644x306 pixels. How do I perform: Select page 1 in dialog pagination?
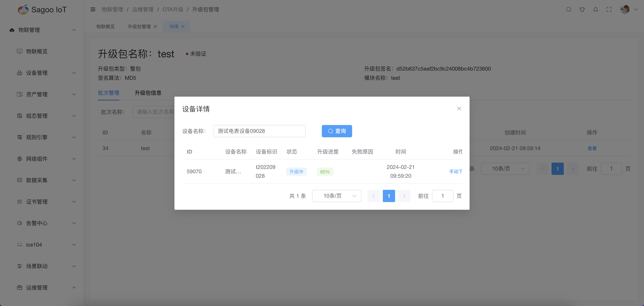point(389,196)
